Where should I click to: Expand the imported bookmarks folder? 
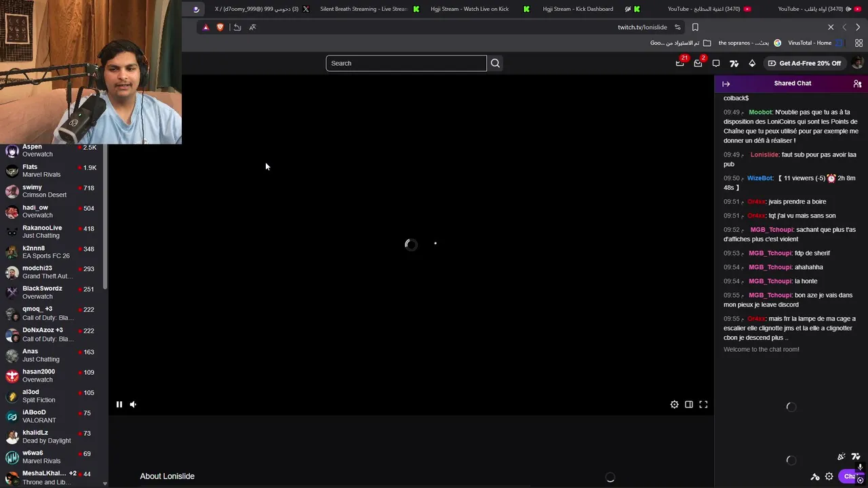[x=680, y=43]
